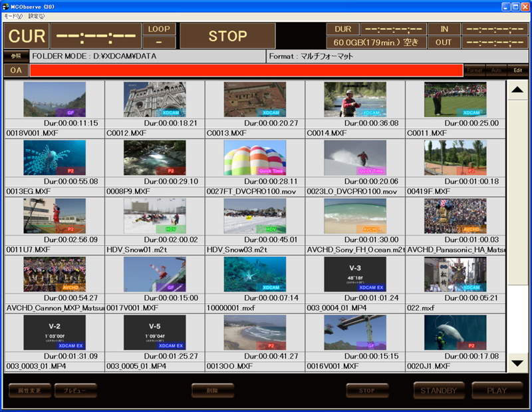The image size is (532, 412).
Task: Select the HDV_Snow01.m2t clip thumbnail
Action: point(154,216)
